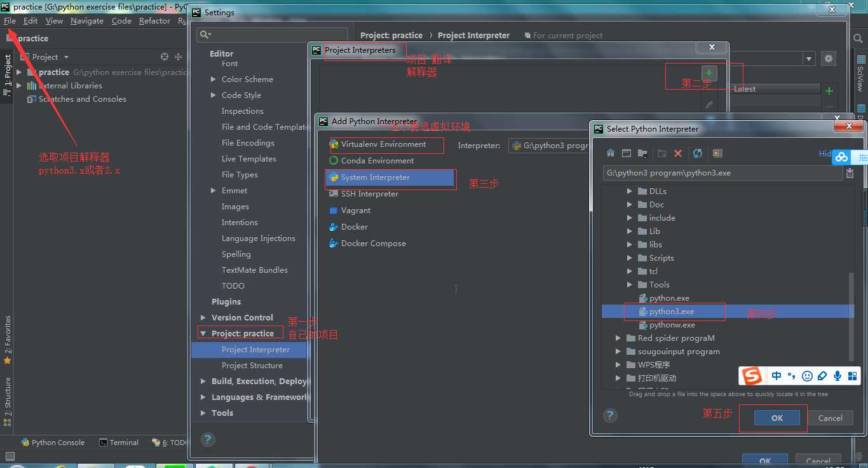Screen dimensions: 868x468
Task: Open the View menu
Action: (x=54, y=21)
